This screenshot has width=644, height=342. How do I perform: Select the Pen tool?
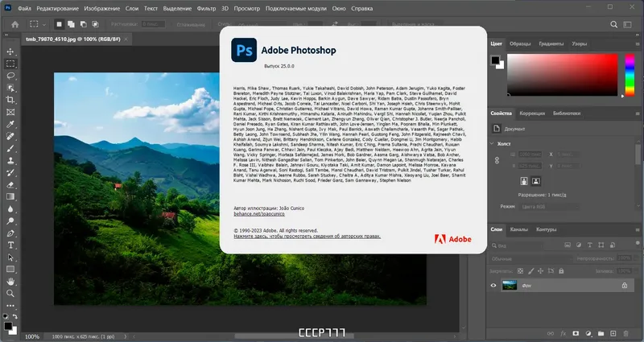pos(10,233)
